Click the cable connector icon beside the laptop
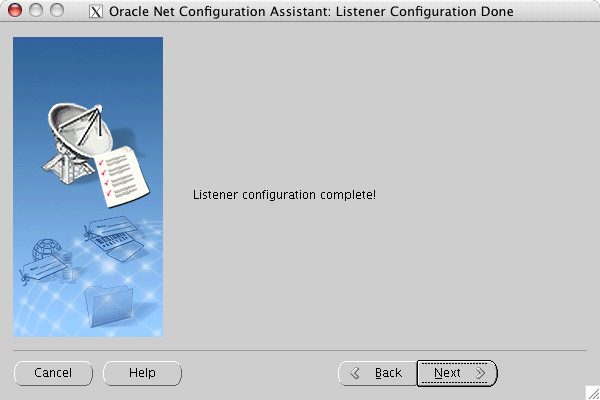The width and height of the screenshot is (600, 400). tap(89, 229)
